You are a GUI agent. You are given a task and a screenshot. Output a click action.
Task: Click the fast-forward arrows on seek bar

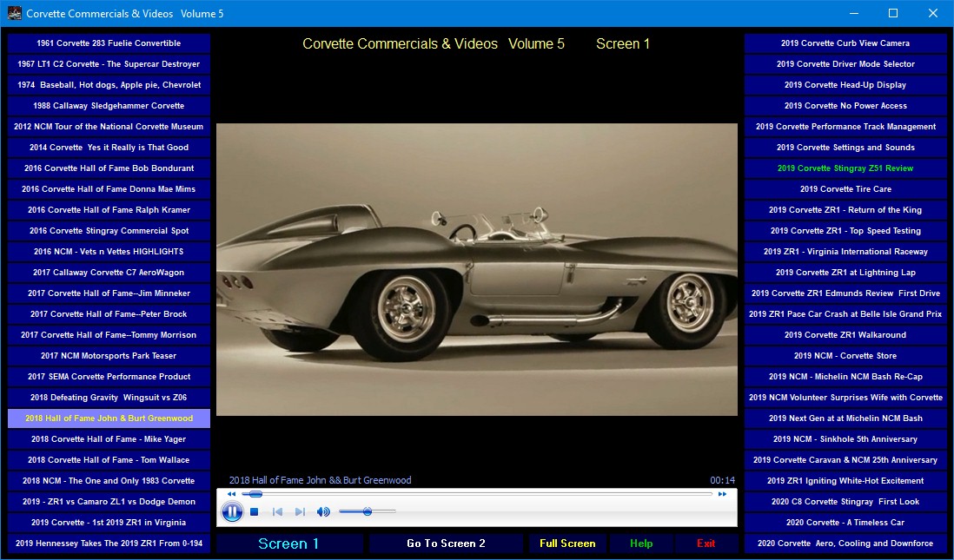pos(722,494)
